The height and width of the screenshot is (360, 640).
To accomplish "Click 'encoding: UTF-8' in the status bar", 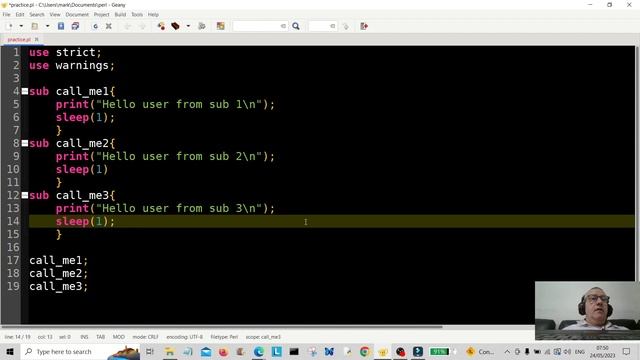I will pyautogui.click(x=184, y=337).
